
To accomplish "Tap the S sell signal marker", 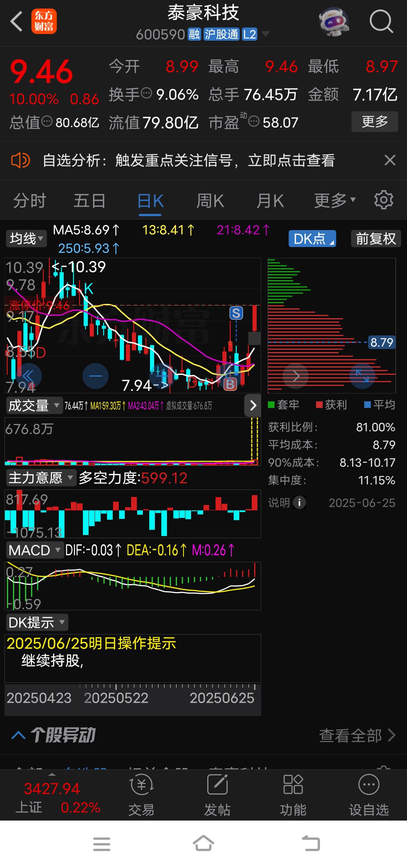I will pyautogui.click(x=236, y=313).
